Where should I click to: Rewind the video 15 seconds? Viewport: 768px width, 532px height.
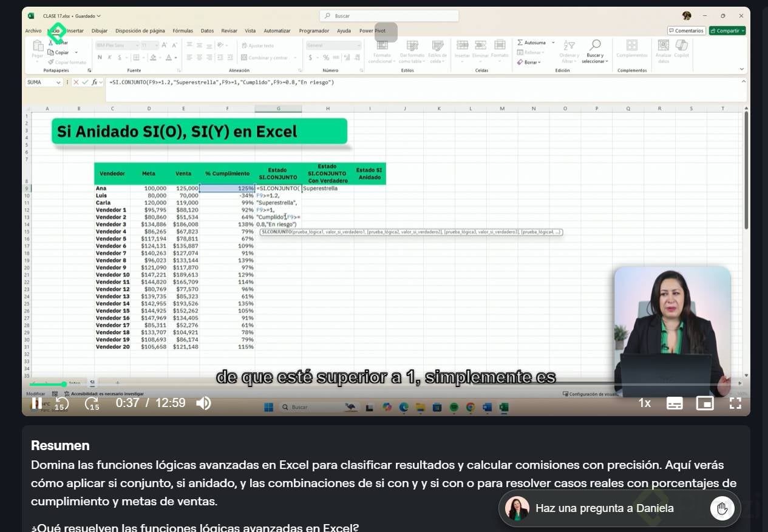pyautogui.click(x=61, y=403)
